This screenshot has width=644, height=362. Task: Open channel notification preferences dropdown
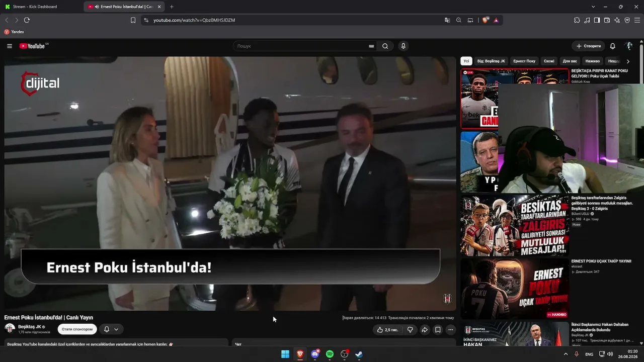point(111,329)
